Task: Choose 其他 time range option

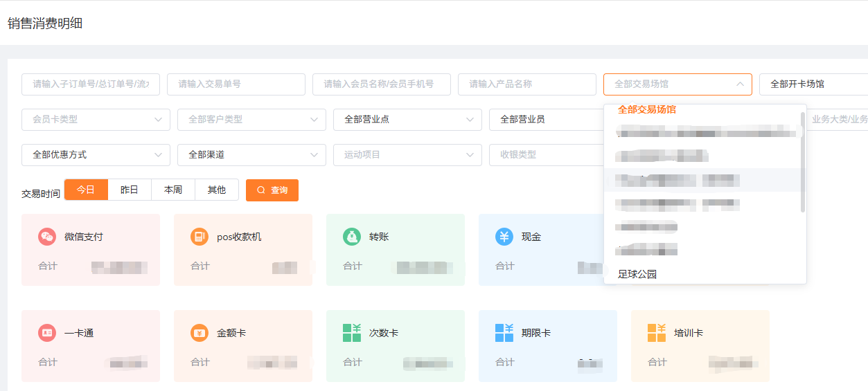Action: [217, 190]
